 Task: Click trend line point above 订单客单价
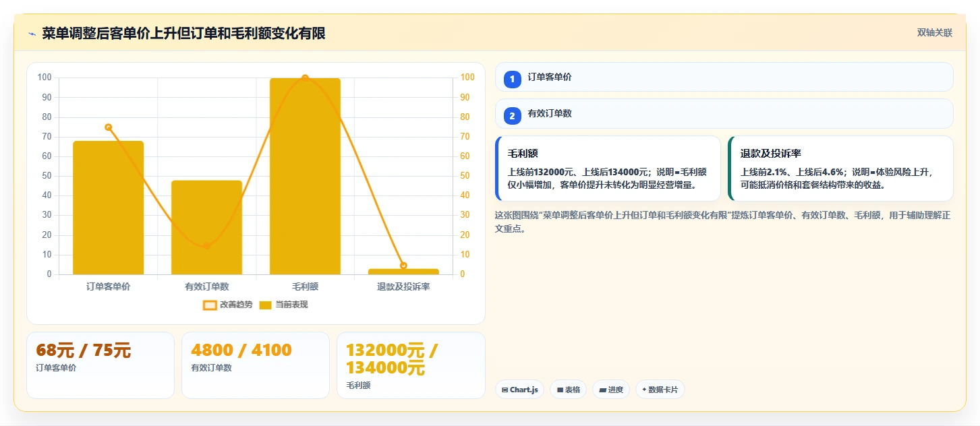108,127
